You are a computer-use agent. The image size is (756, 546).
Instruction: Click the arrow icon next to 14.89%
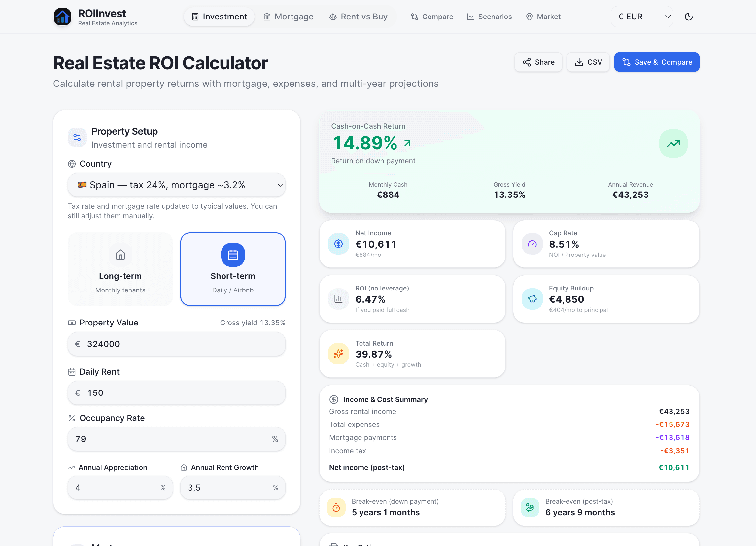(407, 143)
